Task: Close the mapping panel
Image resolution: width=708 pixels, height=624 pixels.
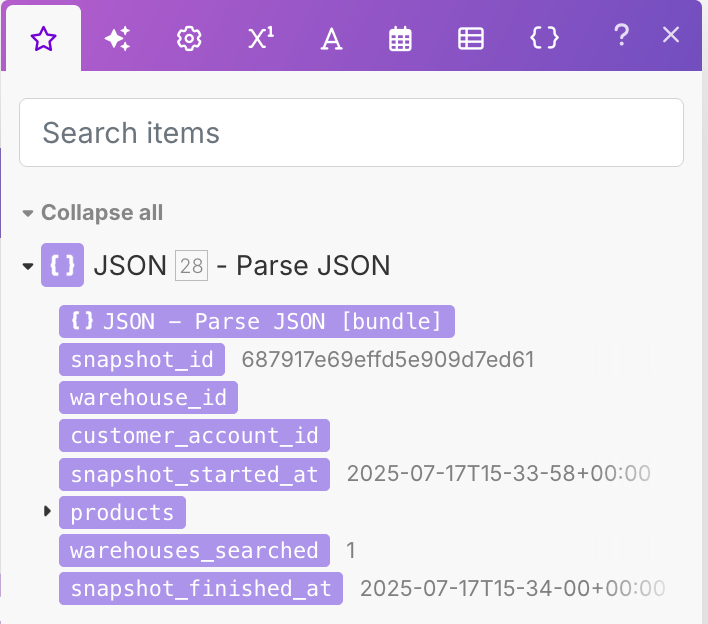Action: click(x=671, y=35)
